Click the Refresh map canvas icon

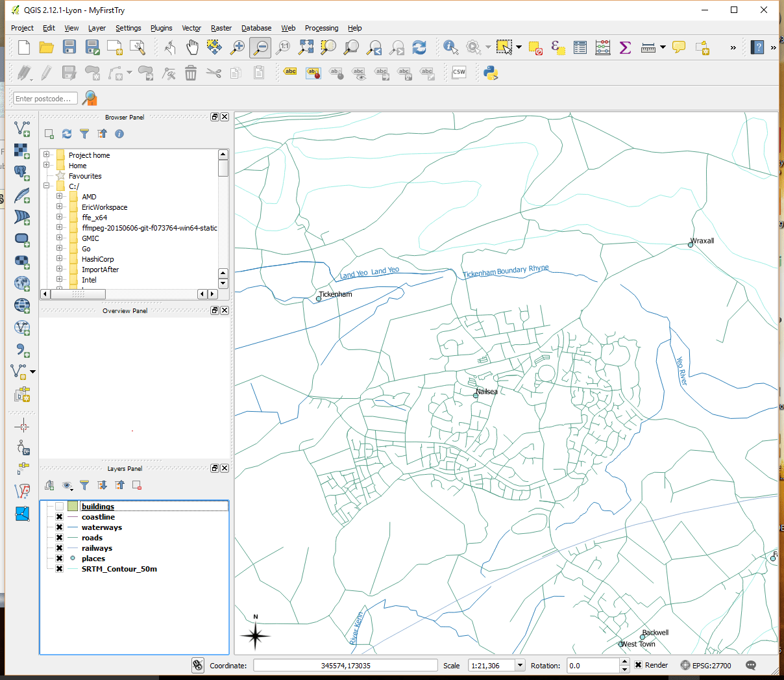click(x=419, y=47)
